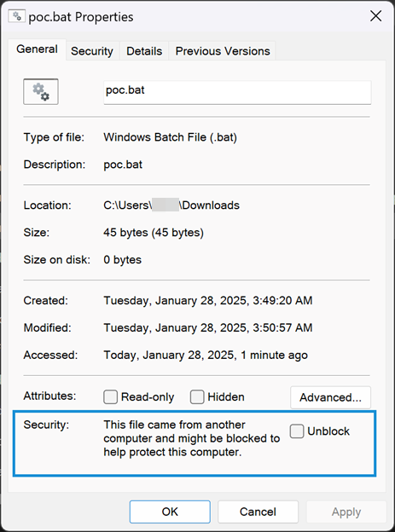
Task: Click the Accessed 1 minute ago value
Action: (x=206, y=356)
